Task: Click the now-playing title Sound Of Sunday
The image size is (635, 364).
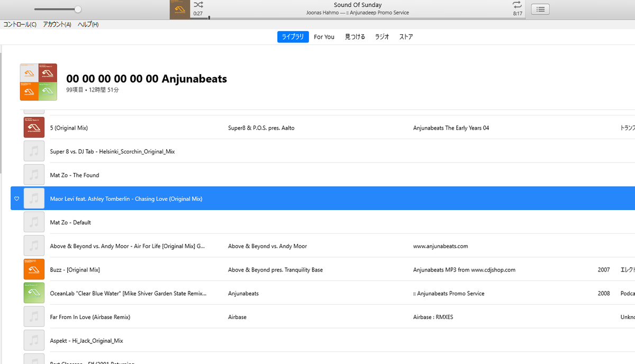Action: click(358, 5)
